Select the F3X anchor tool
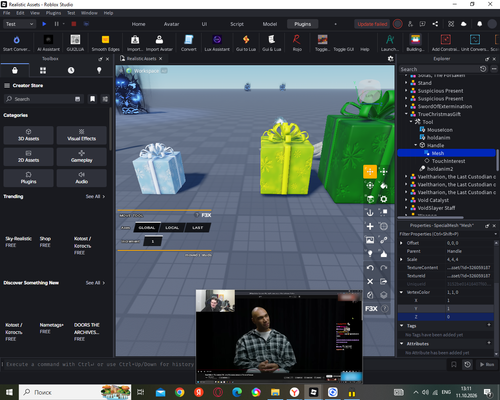500x400 pixels. [370, 212]
